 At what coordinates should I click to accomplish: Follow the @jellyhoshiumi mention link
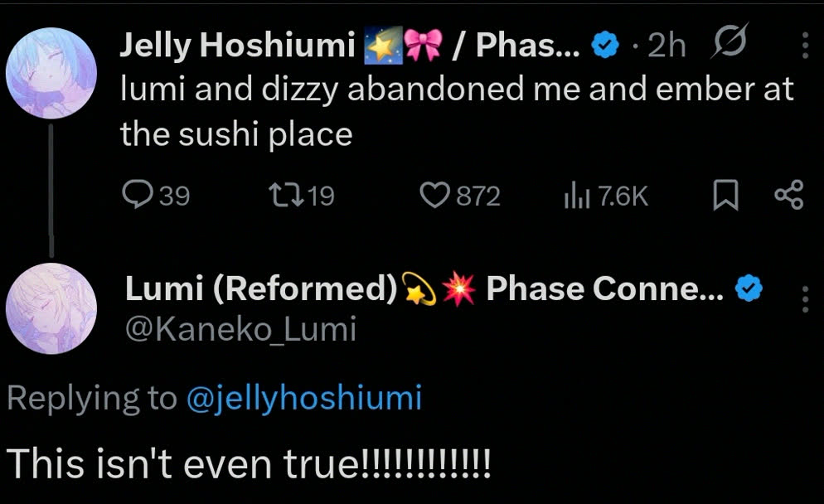tap(305, 399)
